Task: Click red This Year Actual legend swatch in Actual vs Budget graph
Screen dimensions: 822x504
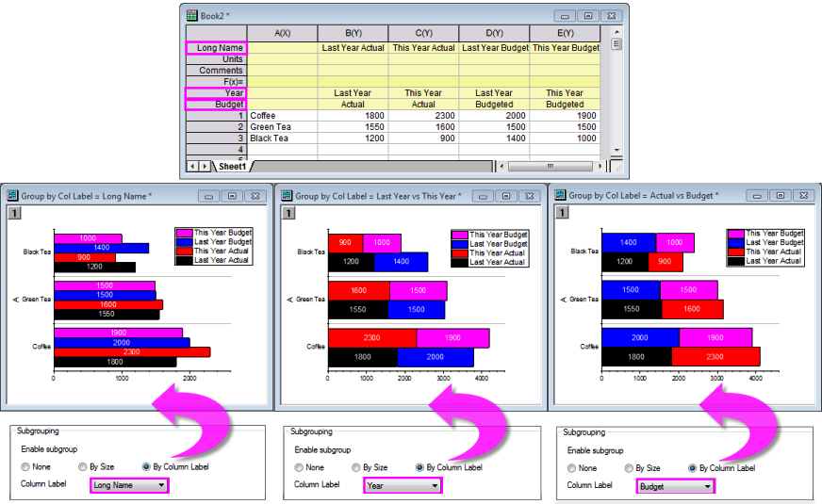Action: coord(736,252)
